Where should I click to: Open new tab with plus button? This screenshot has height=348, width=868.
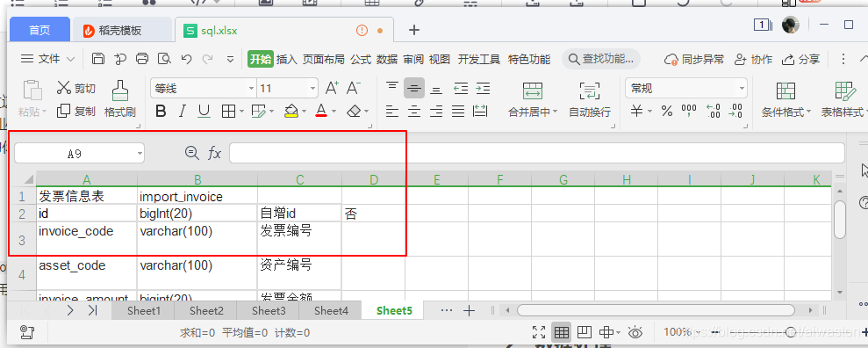413,30
